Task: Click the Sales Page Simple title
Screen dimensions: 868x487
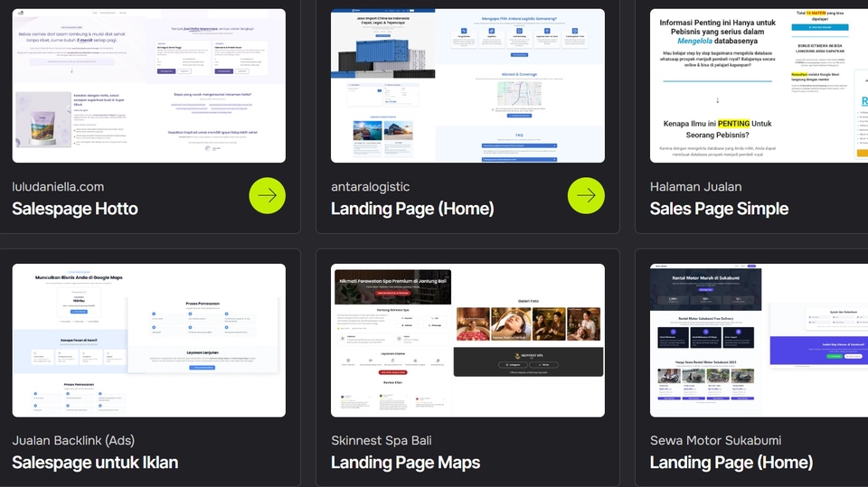Action: pos(719,209)
